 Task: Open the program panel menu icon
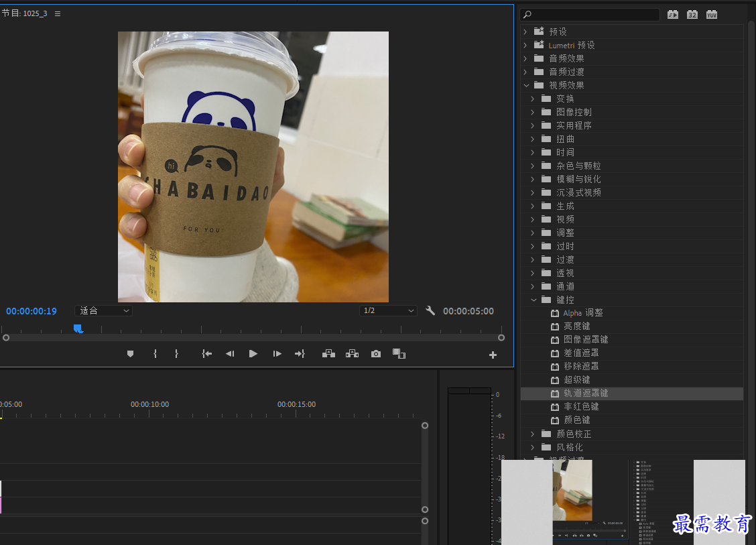(x=58, y=14)
